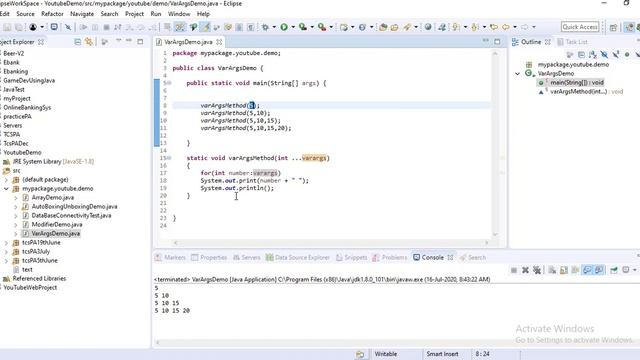The image size is (640, 360).
Task: Open the Servers tab
Action: 247,258
